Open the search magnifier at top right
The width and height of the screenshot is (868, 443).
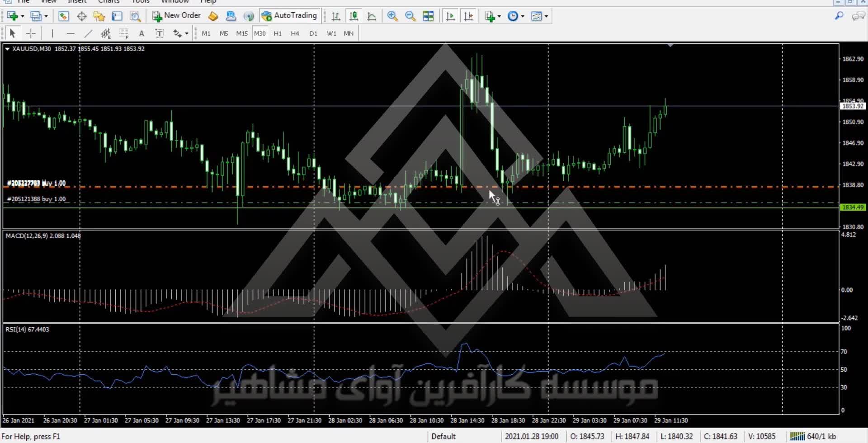[x=839, y=16]
